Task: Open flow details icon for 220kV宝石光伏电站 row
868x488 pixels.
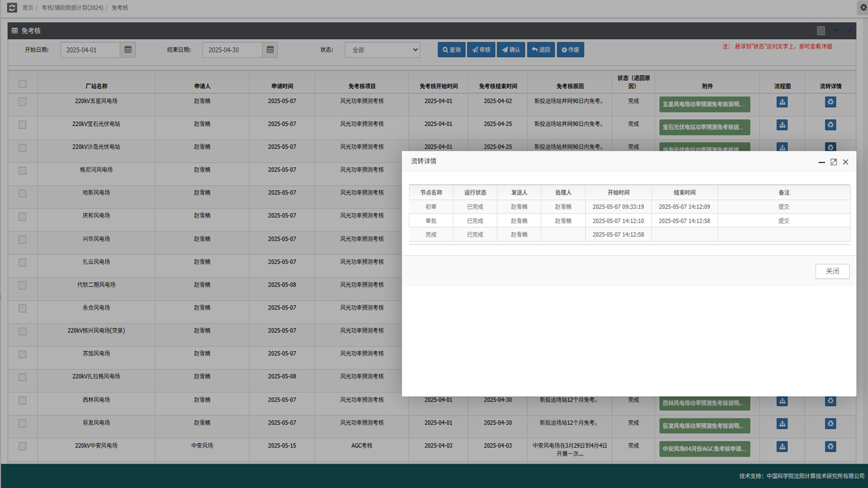Action: pyautogui.click(x=830, y=125)
